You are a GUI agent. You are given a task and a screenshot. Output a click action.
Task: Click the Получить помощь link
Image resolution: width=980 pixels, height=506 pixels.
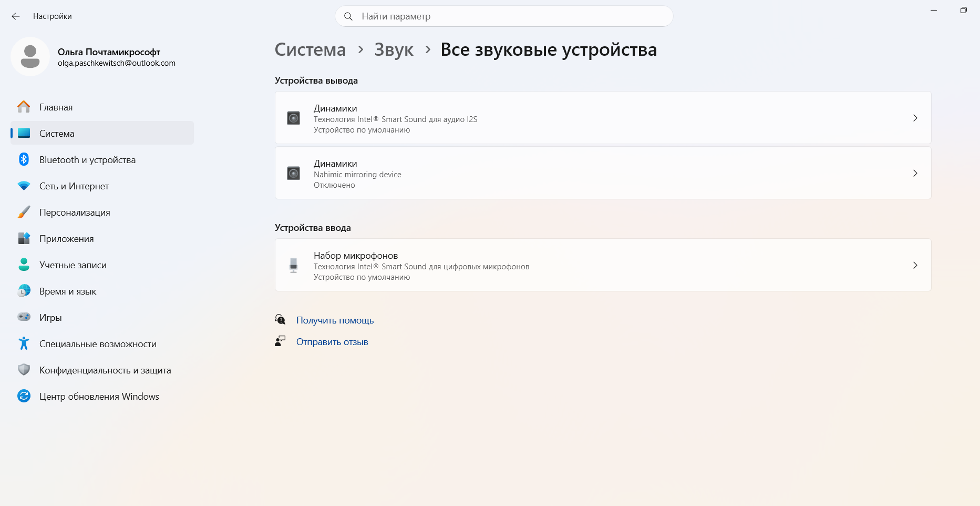click(x=335, y=320)
